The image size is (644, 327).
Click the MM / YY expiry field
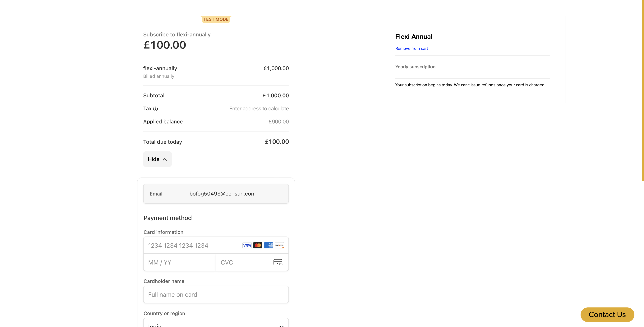pos(179,262)
